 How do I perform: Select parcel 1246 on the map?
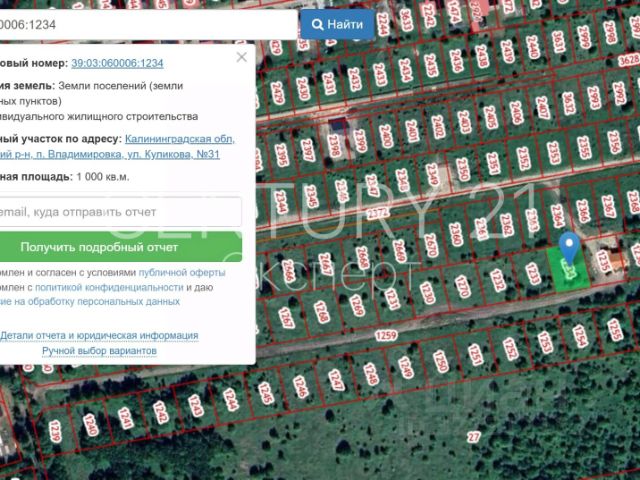coord(300,387)
